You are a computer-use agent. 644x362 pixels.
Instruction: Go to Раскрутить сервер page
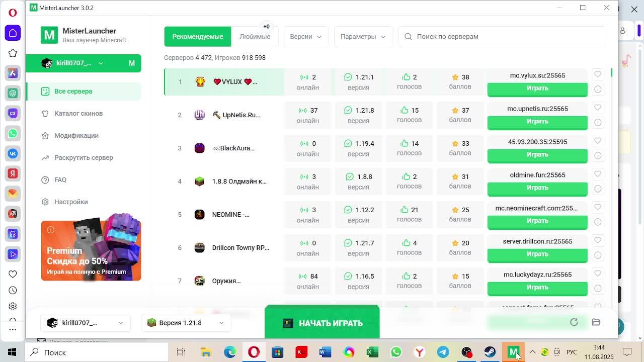coord(84,158)
